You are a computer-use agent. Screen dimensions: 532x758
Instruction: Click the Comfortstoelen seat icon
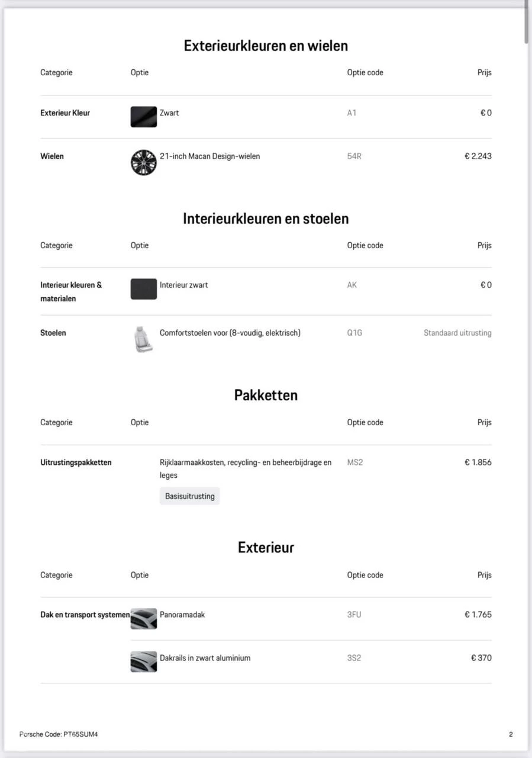(x=143, y=339)
